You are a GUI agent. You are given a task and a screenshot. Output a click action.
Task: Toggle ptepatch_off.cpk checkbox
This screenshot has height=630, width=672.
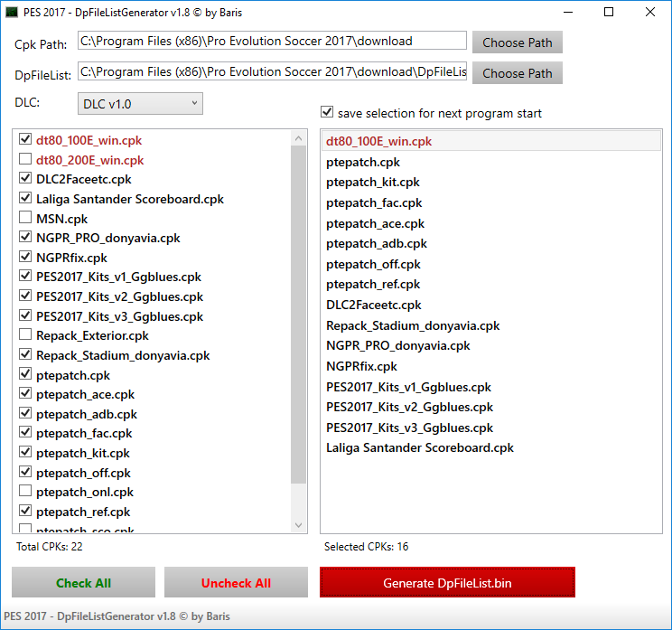pos(25,472)
